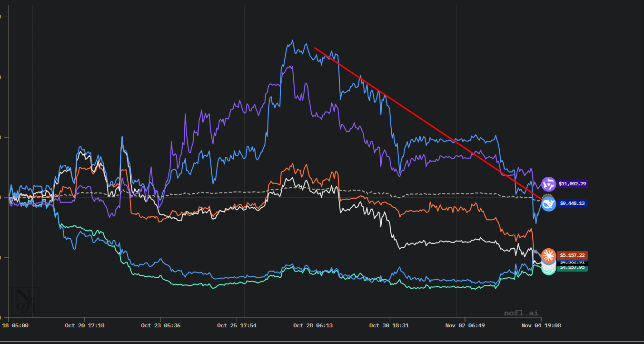Select the blue $9,448.13 value label
644x344 pixels.
[573, 203]
